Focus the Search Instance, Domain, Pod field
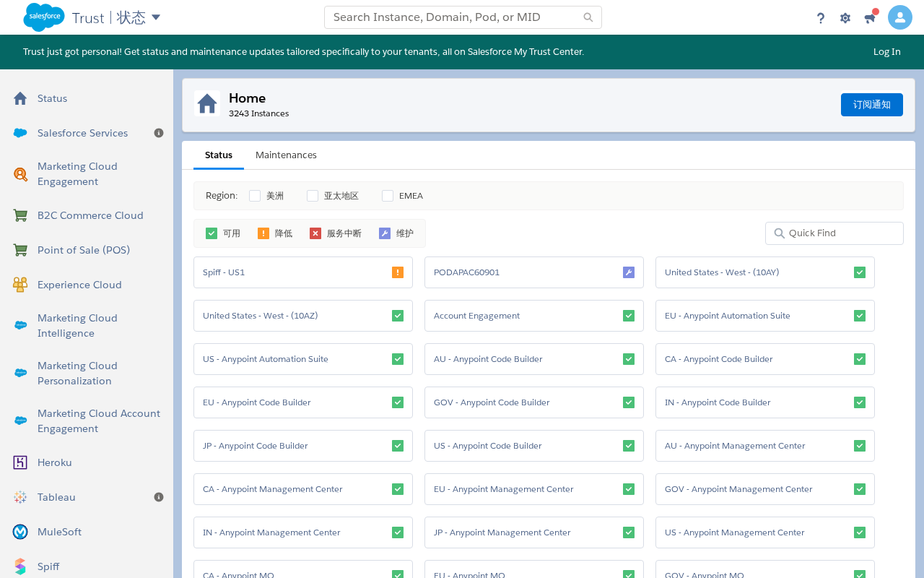This screenshot has height=578, width=924. pyautogui.click(x=463, y=17)
